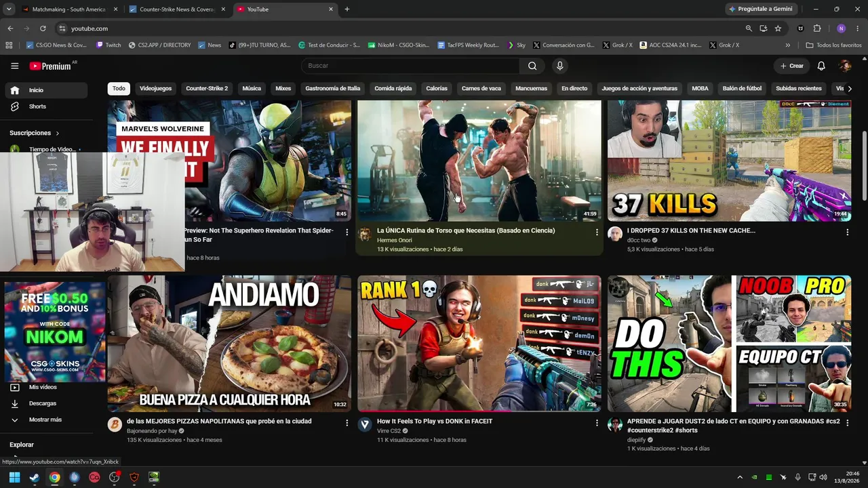Screen dimensions: 868x488
Task: Switch to Counter-Strike News & Coverage tab
Action: 177,9
